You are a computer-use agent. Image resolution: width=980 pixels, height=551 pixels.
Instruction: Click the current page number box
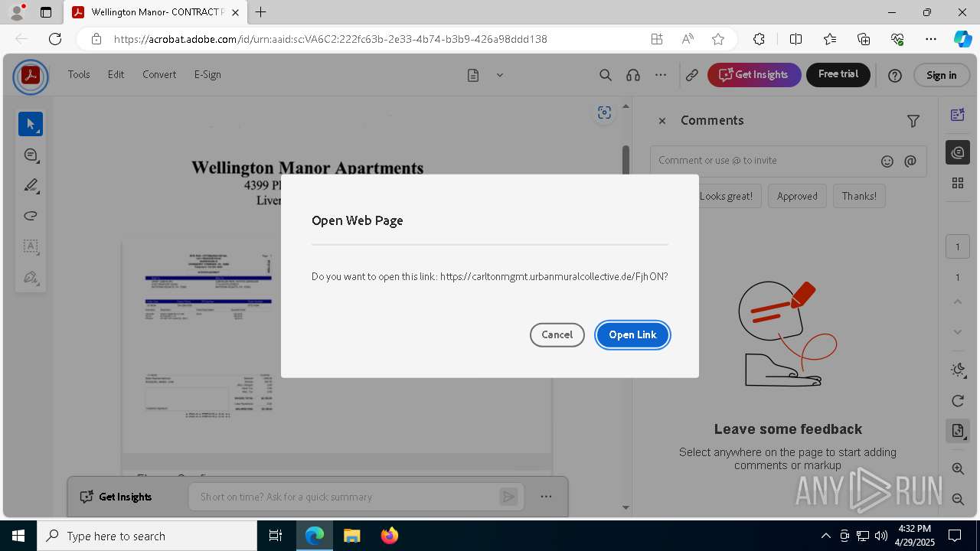tap(957, 246)
